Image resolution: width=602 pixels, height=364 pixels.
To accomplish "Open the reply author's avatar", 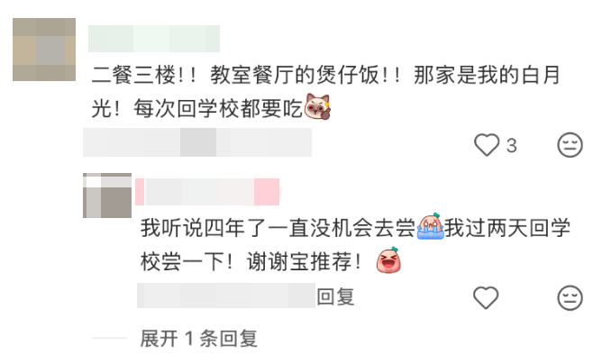I will point(107,196).
